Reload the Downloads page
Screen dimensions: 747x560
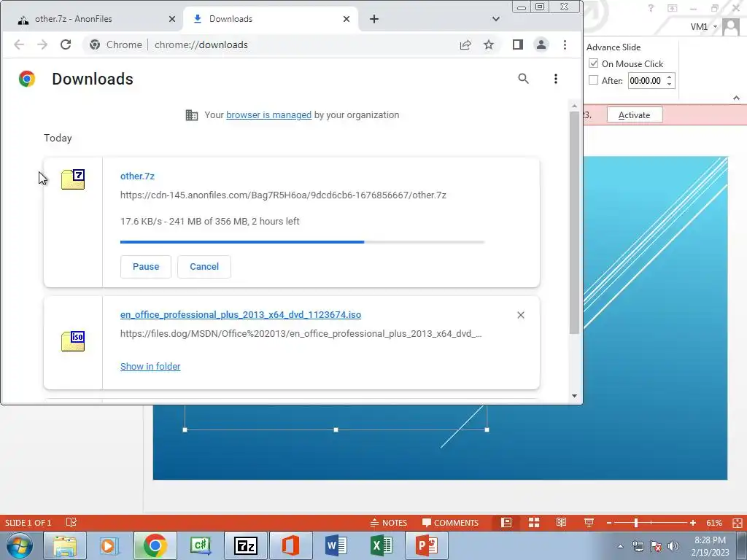tap(66, 44)
